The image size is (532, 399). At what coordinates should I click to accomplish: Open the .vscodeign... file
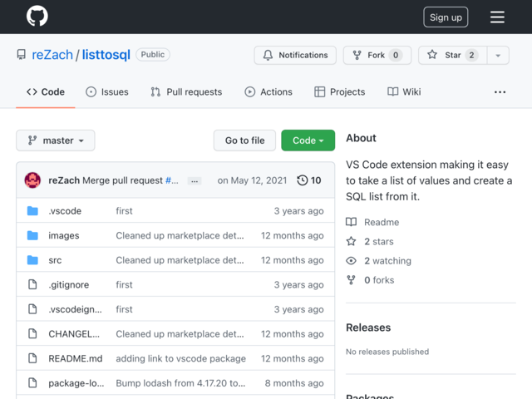[x=75, y=309]
